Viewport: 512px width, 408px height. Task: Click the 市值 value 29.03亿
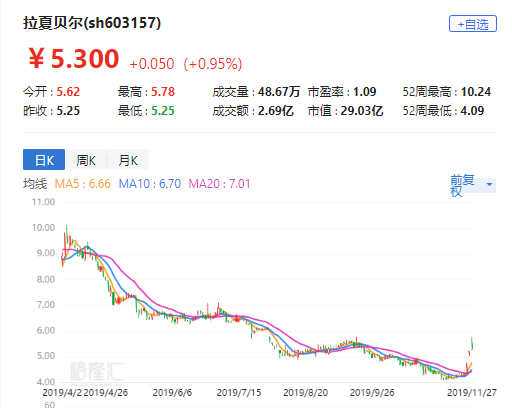click(362, 111)
